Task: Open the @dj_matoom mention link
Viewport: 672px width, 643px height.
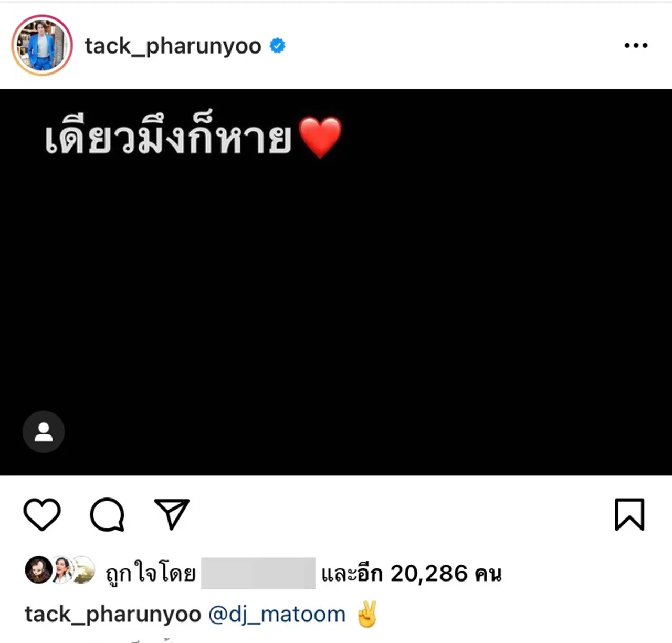Action: [277, 615]
